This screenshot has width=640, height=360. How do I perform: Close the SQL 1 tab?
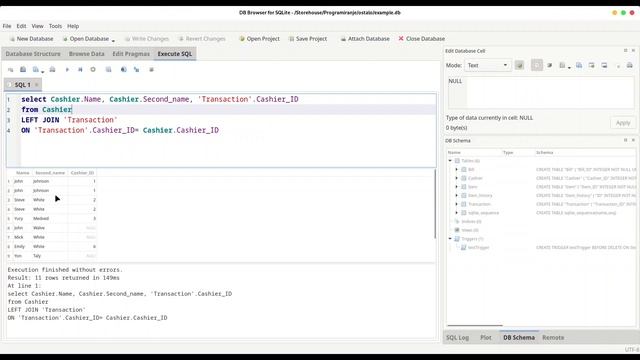click(x=36, y=84)
